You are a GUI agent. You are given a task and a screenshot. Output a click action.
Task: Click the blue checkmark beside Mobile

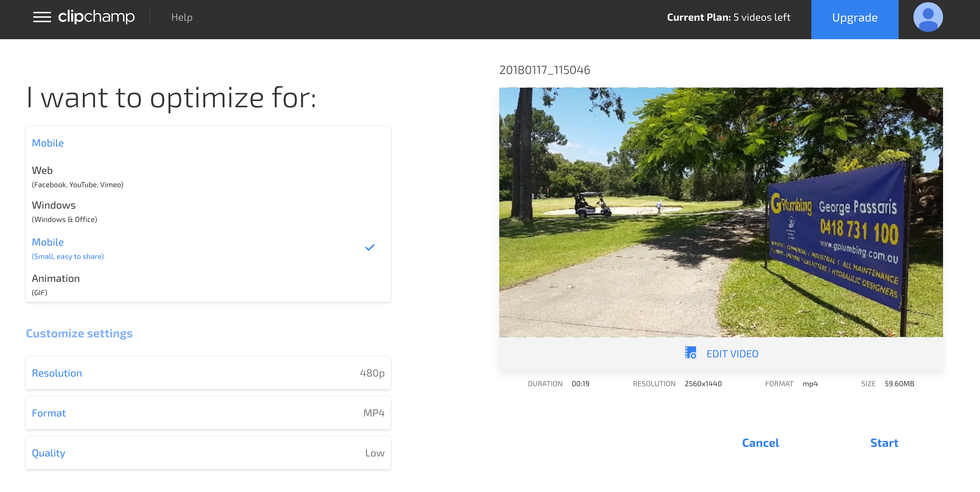click(369, 248)
